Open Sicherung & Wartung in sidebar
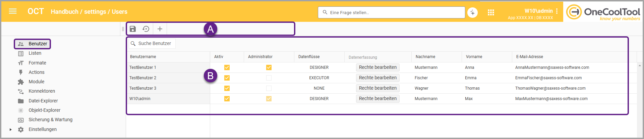The width and height of the screenshot is (644, 139). tap(50, 120)
